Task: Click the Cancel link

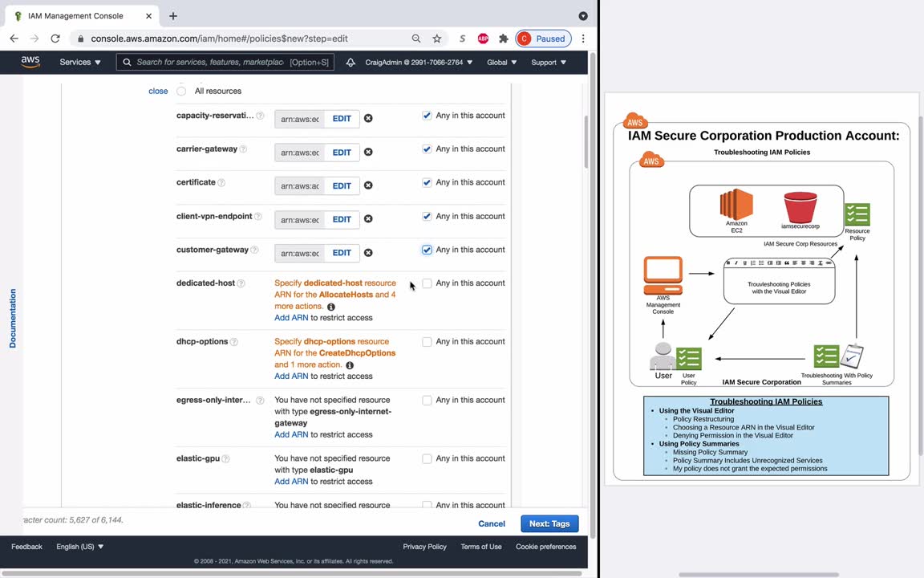Action: point(492,523)
